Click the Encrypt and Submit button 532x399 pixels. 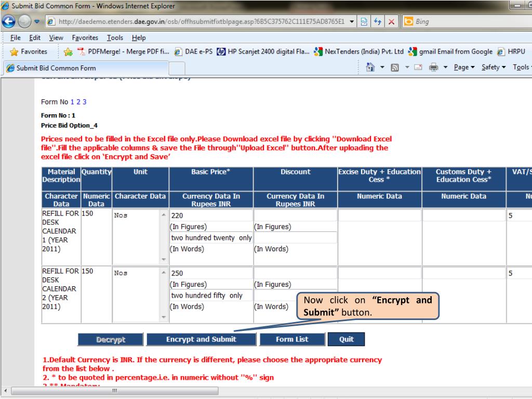[201, 339]
